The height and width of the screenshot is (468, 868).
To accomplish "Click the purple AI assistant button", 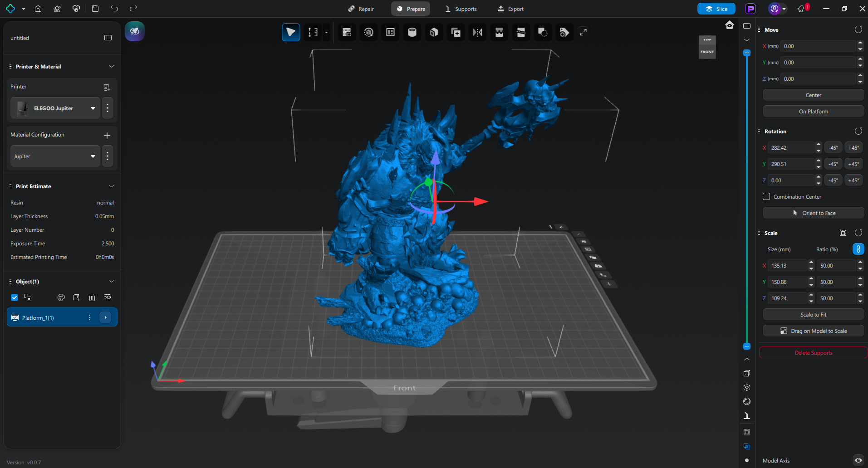I will tap(135, 31).
